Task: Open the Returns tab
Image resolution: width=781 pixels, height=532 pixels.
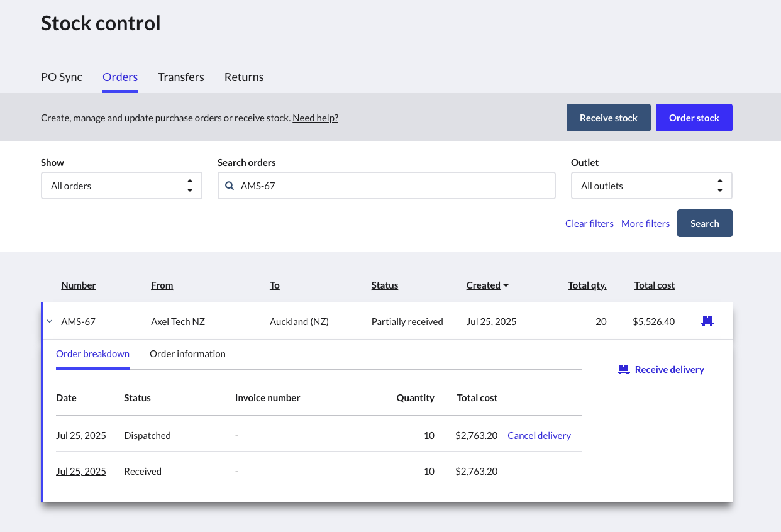Action: (x=244, y=77)
